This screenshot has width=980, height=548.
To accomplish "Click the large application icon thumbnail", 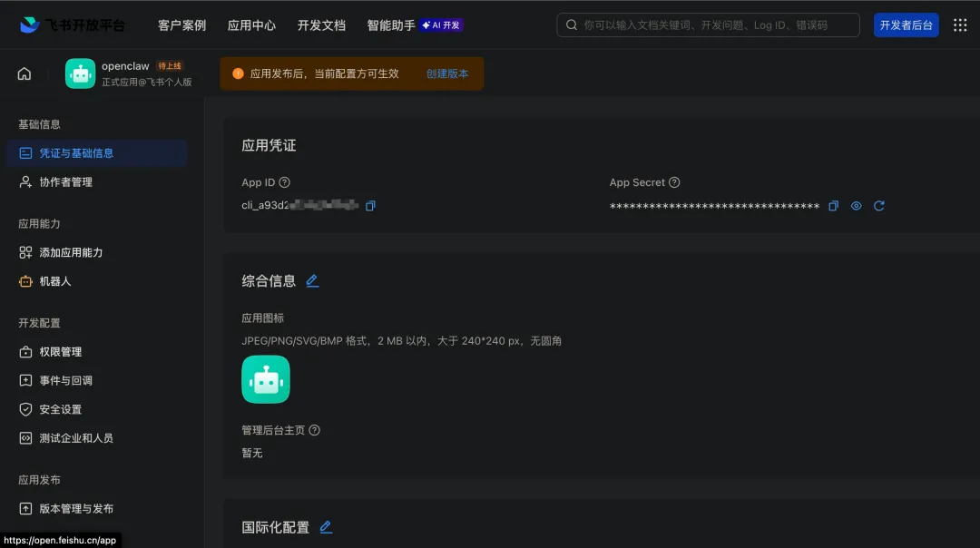I will tap(266, 379).
